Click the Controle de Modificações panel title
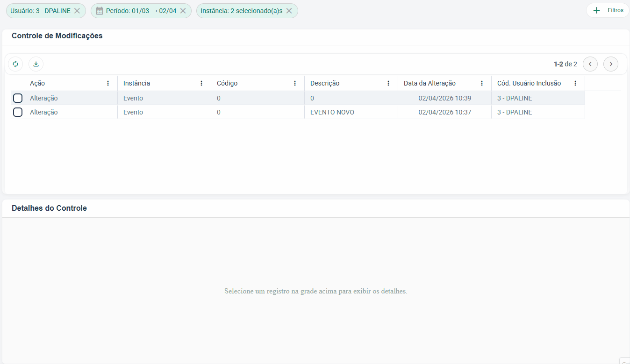The image size is (630, 364). tap(57, 36)
